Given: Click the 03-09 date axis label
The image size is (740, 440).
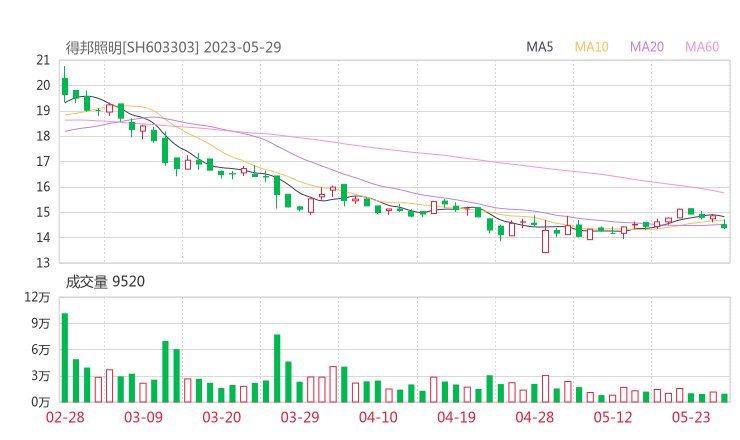Looking at the screenshot, I should [143, 417].
